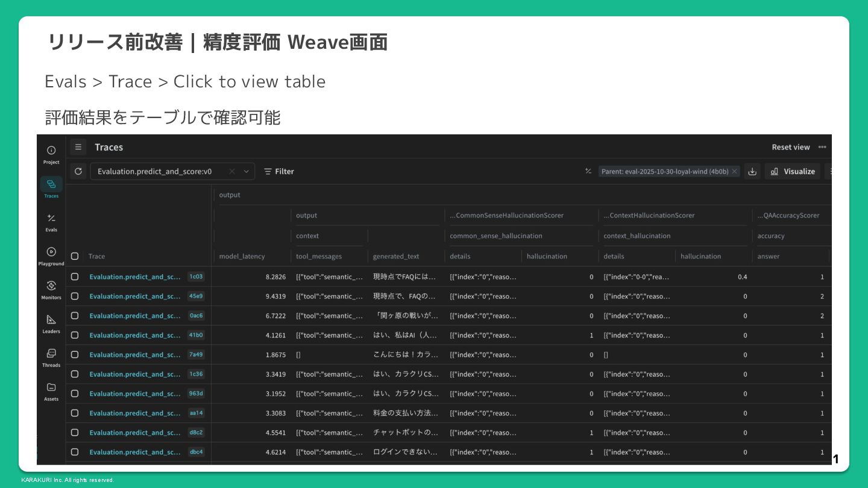Viewport: 868px width, 488px height.
Task: Click the answer column header
Action: click(769, 256)
